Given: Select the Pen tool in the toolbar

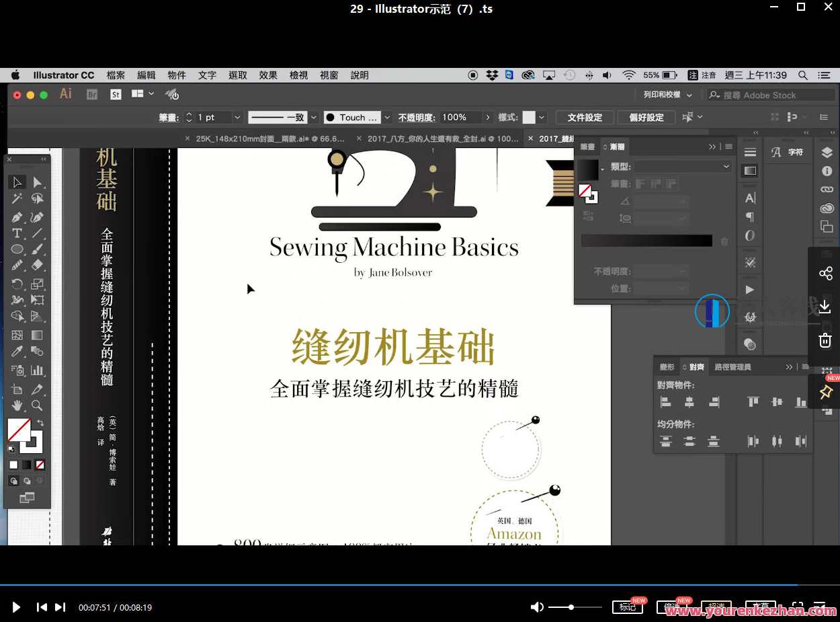Looking at the screenshot, I should pyautogui.click(x=17, y=218).
